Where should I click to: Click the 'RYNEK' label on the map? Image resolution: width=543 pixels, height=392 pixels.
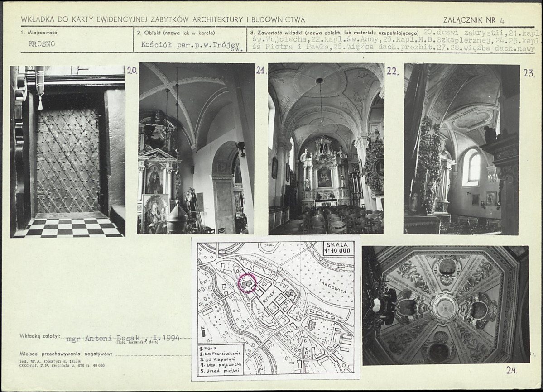point(270,298)
